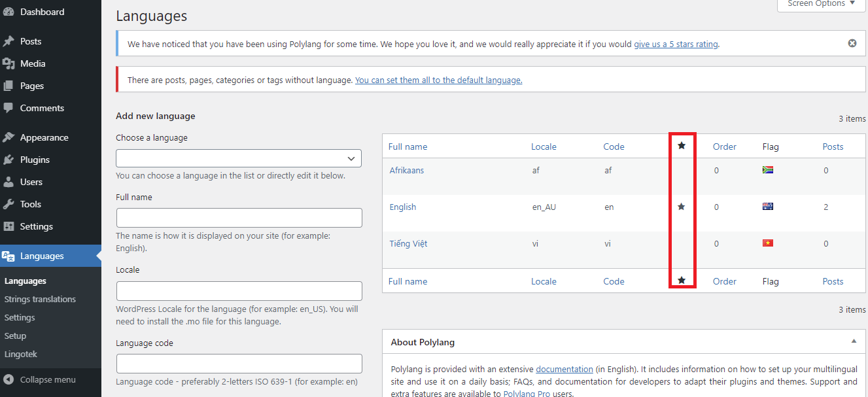Image resolution: width=868 pixels, height=397 pixels.
Task: Sort by Locale column header
Action: pos(544,147)
